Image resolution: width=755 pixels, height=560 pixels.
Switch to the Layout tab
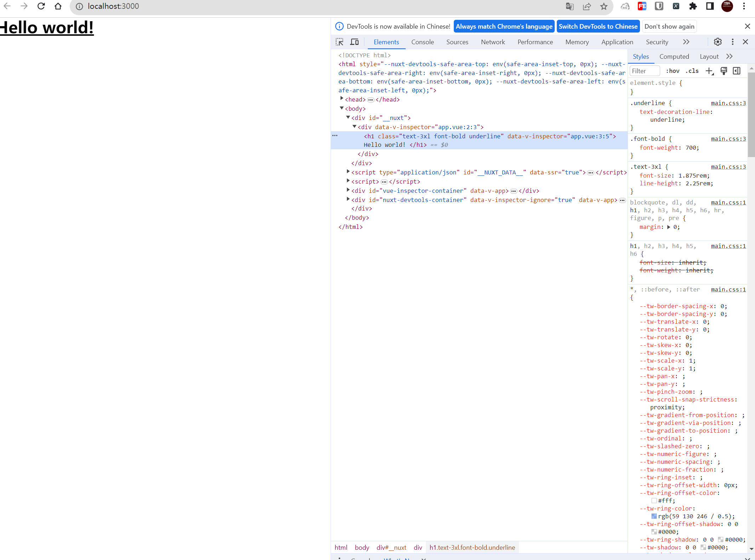(x=709, y=57)
